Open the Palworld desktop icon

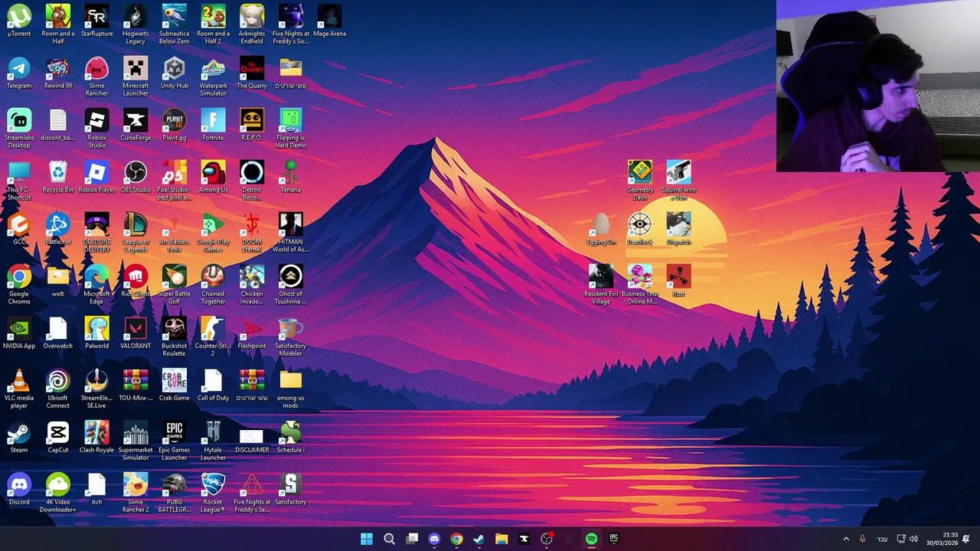(96, 334)
